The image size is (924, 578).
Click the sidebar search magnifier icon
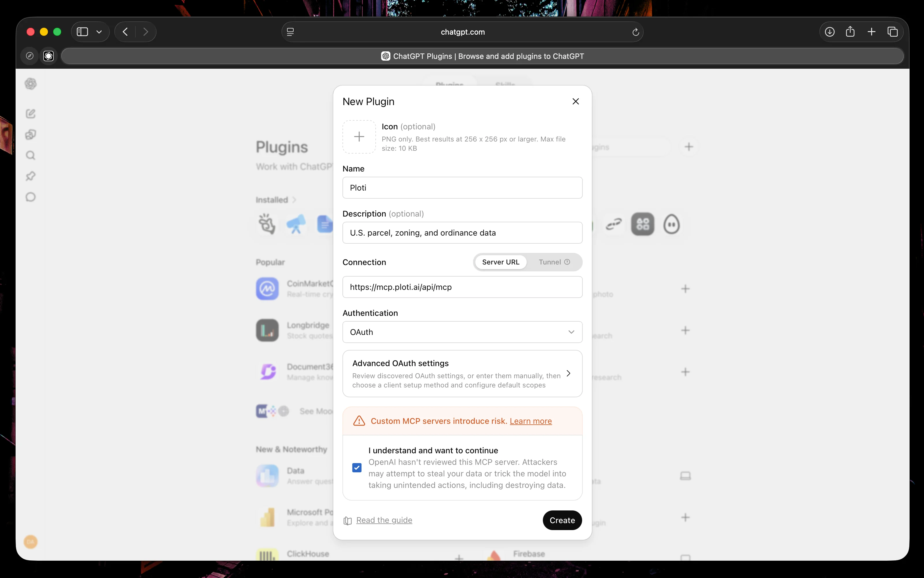click(x=31, y=155)
